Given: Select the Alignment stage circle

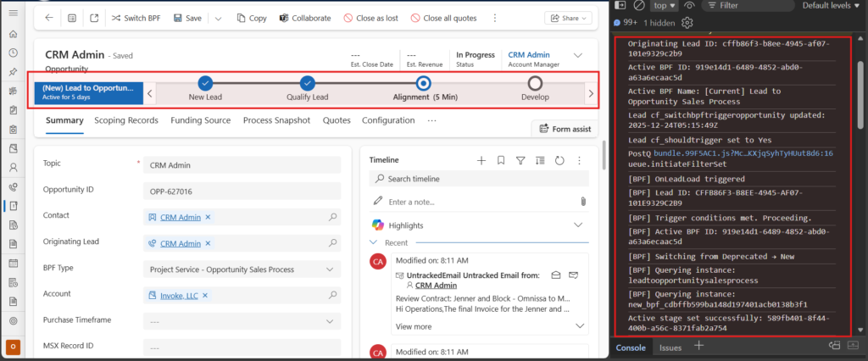Looking at the screenshot, I should coord(424,83).
